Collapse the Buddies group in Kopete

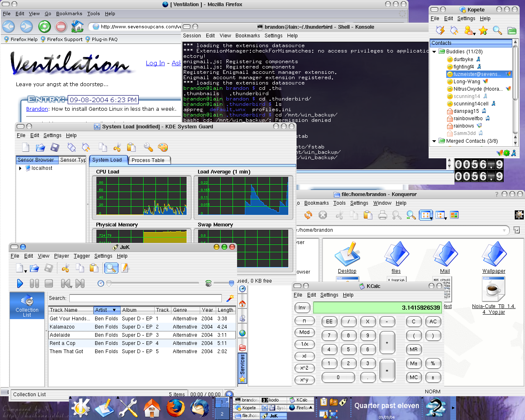point(434,52)
